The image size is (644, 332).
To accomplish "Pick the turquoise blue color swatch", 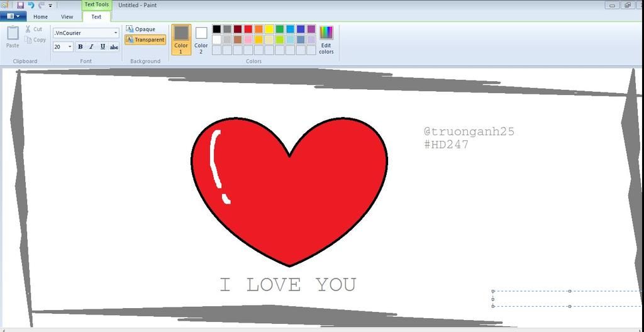I will tap(291, 29).
